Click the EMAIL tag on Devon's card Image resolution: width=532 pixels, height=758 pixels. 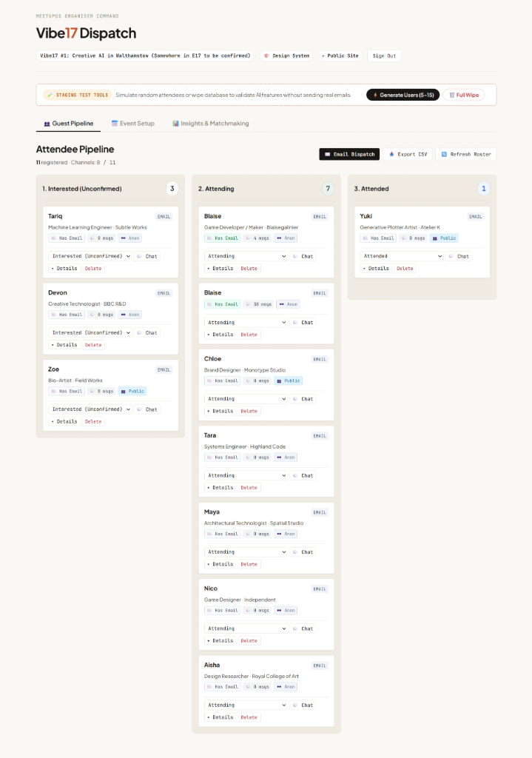click(x=164, y=293)
